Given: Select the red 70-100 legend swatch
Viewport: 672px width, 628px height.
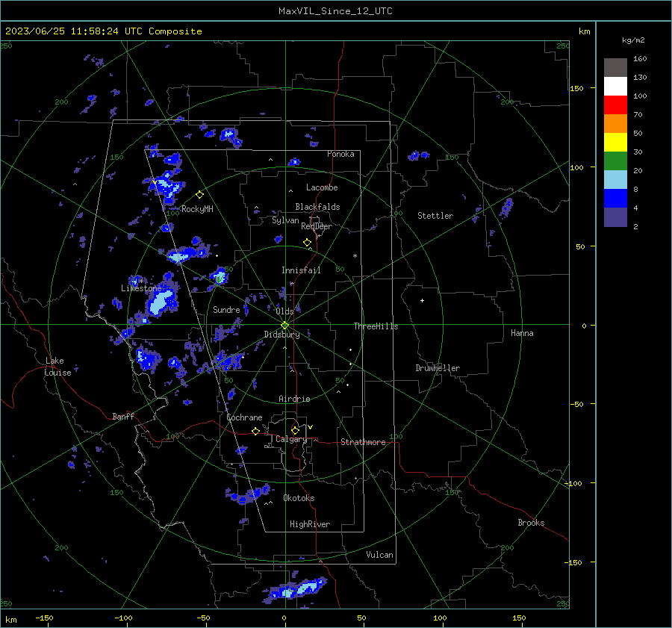Looking at the screenshot, I should tap(615, 105).
